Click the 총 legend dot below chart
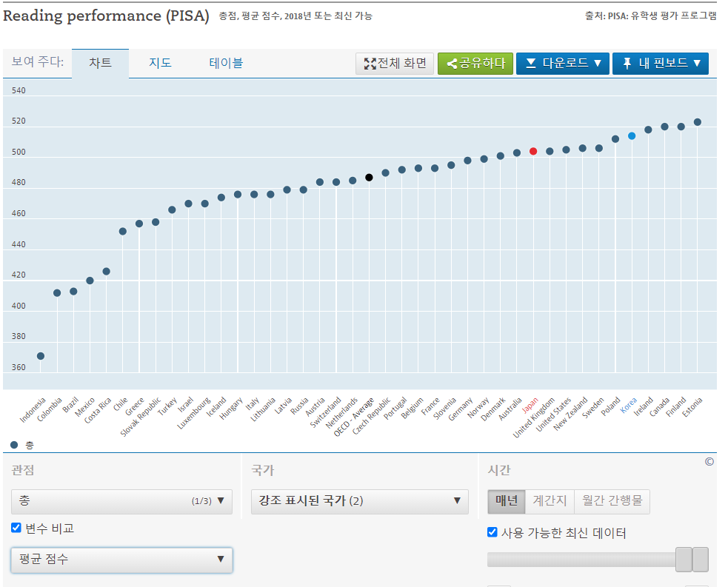 (x=15, y=445)
